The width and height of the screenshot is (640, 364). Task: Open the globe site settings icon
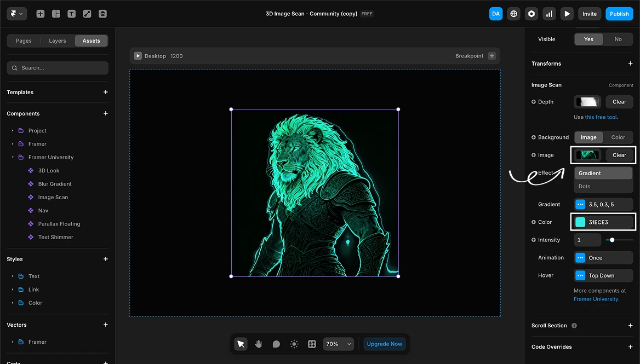coord(513,14)
